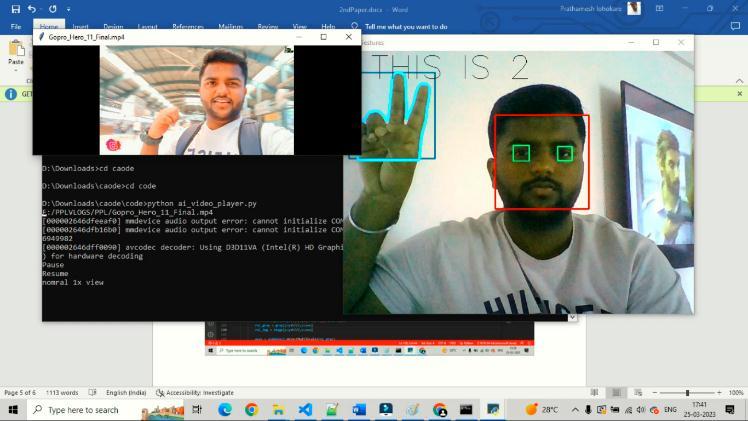The height and width of the screenshot is (421, 748).
Task: Open zoom dialog via 100% label
Action: tap(736, 392)
